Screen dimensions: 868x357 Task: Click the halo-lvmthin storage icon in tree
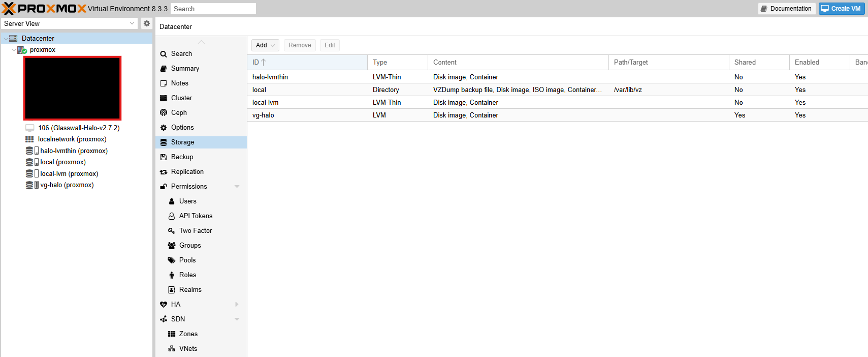(32, 151)
